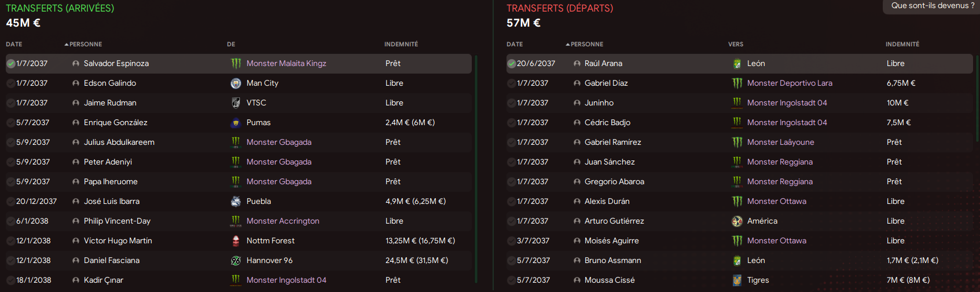Click the América club badge icon

pos(737,221)
